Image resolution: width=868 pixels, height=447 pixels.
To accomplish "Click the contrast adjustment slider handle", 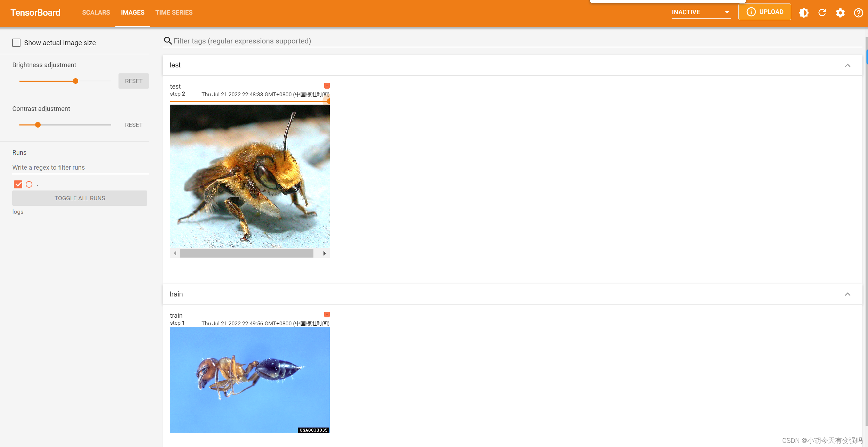I will point(38,125).
